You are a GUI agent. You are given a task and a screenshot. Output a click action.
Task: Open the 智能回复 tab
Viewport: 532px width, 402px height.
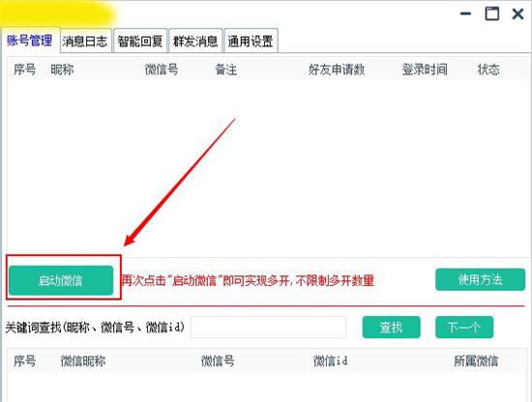tap(140, 41)
